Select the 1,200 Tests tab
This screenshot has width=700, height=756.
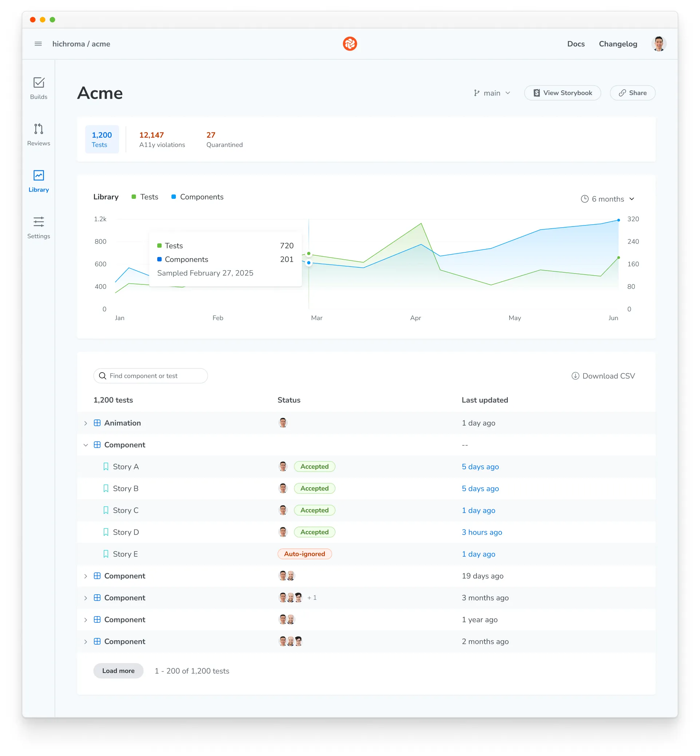pyautogui.click(x=102, y=139)
